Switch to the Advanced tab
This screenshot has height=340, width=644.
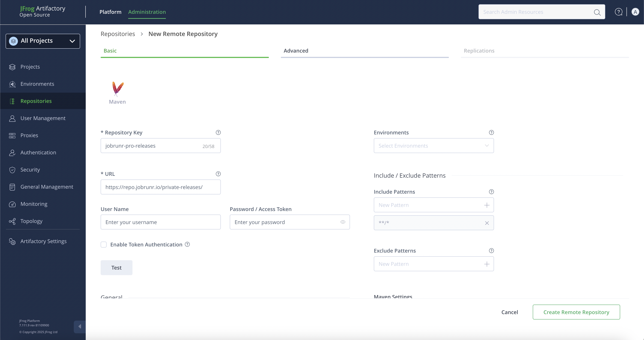pos(296,51)
